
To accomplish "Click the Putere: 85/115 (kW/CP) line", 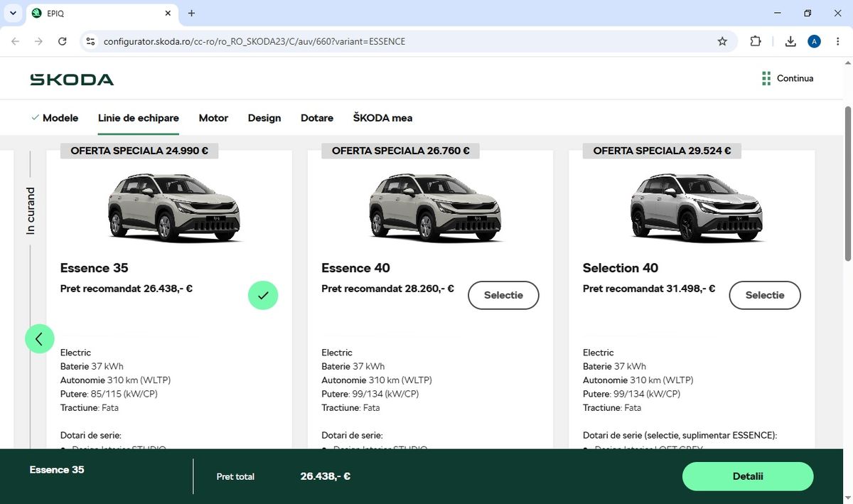I will [109, 394].
